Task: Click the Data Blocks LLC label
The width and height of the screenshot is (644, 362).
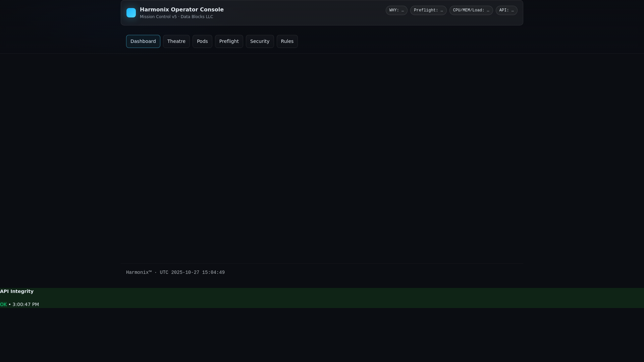Action: [197, 17]
